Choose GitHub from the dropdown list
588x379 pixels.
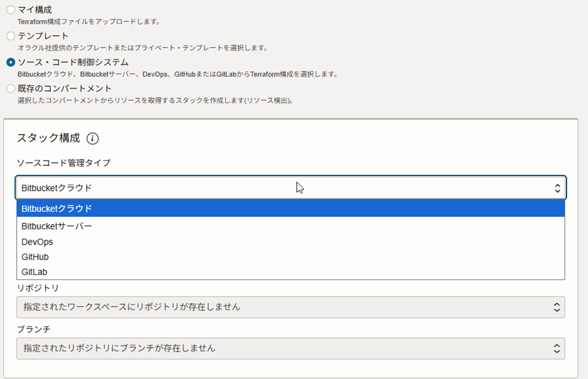pos(291,257)
